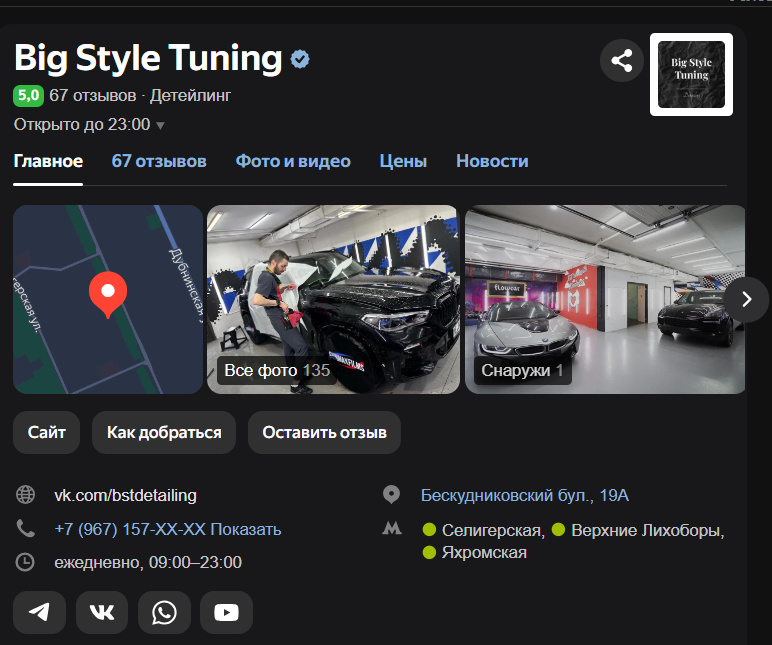Click the Детейлинг category text
The width and height of the screenshot is (772, 645).
pos(190,95)
